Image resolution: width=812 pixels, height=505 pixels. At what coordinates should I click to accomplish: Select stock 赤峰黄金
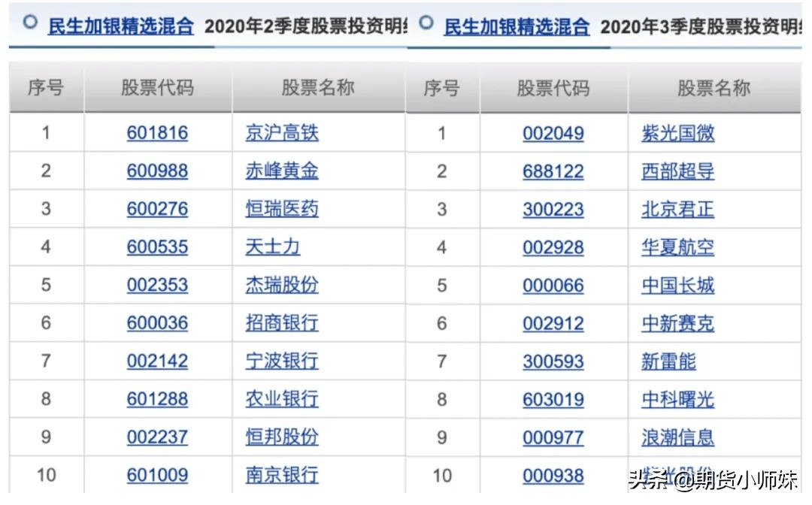coord(282,171)
